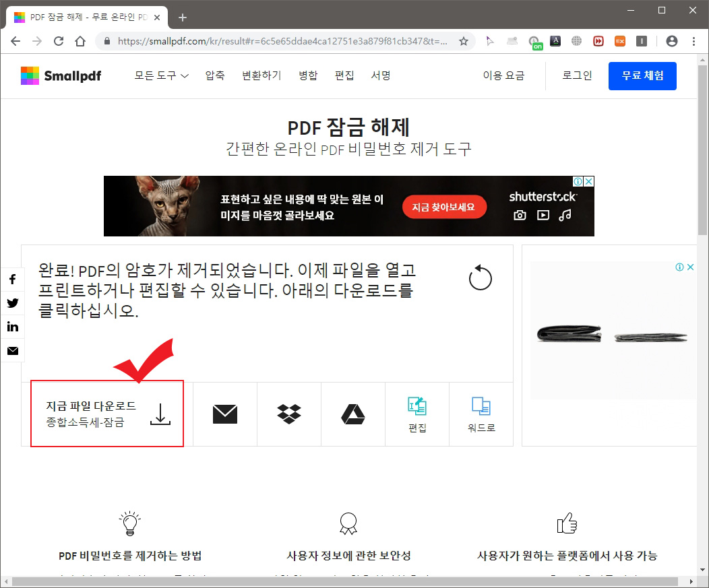709x588 pixels.
Task: Open the browser home page
Action: 80,41
